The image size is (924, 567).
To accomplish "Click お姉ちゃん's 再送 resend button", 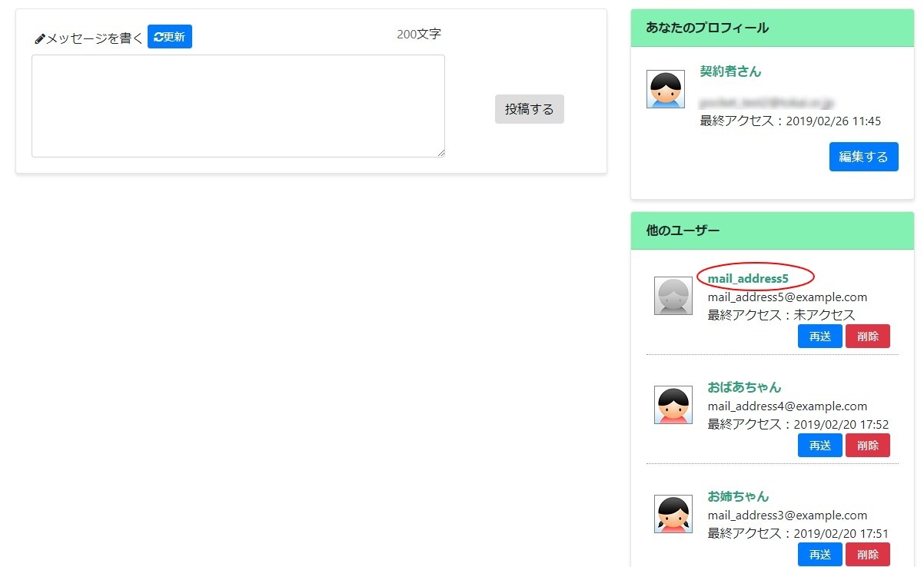I will tap(819, 554).
